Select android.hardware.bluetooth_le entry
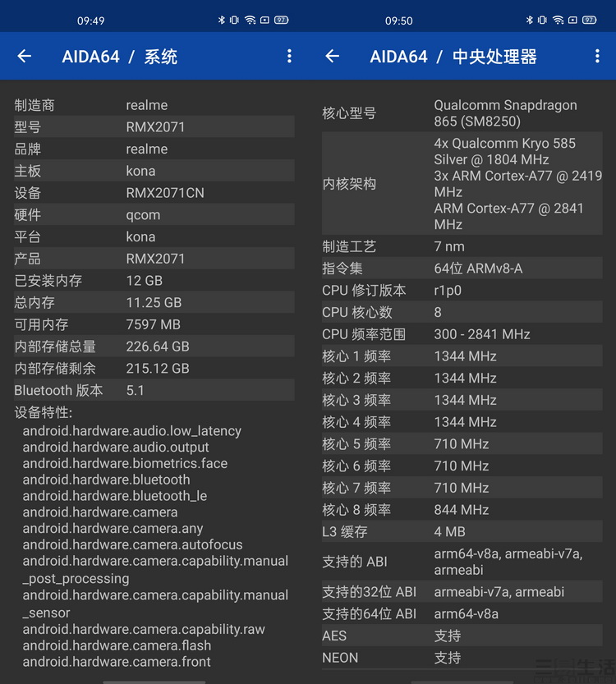 pos(115,496)
